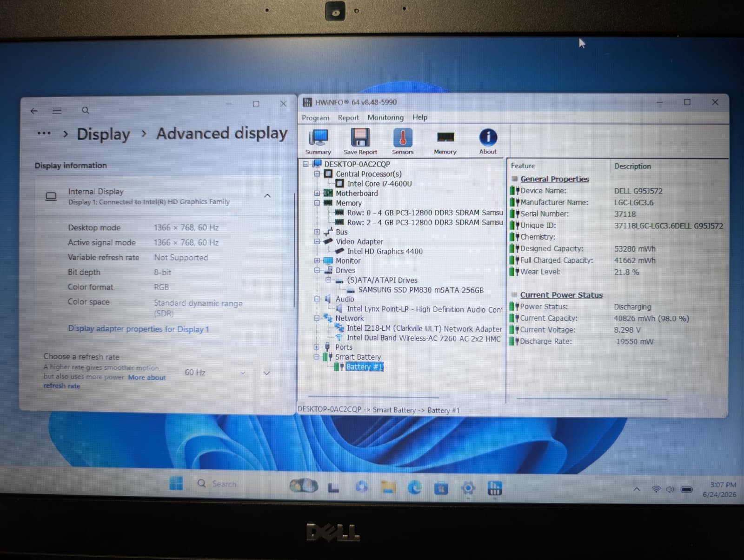Click the HWiNFO icon on the taskbar

click(x=495, y=488)
